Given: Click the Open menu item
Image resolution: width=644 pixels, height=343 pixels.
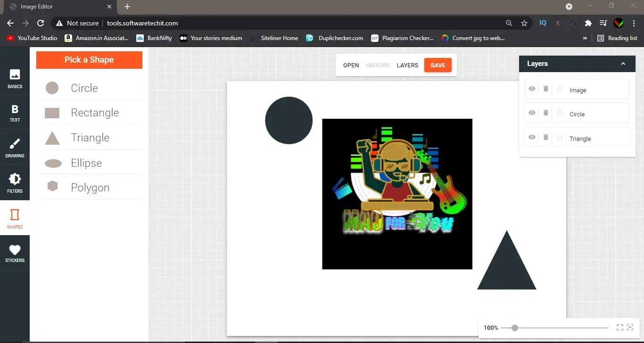Looking at the screenshot, I should [x=351, y=65].
